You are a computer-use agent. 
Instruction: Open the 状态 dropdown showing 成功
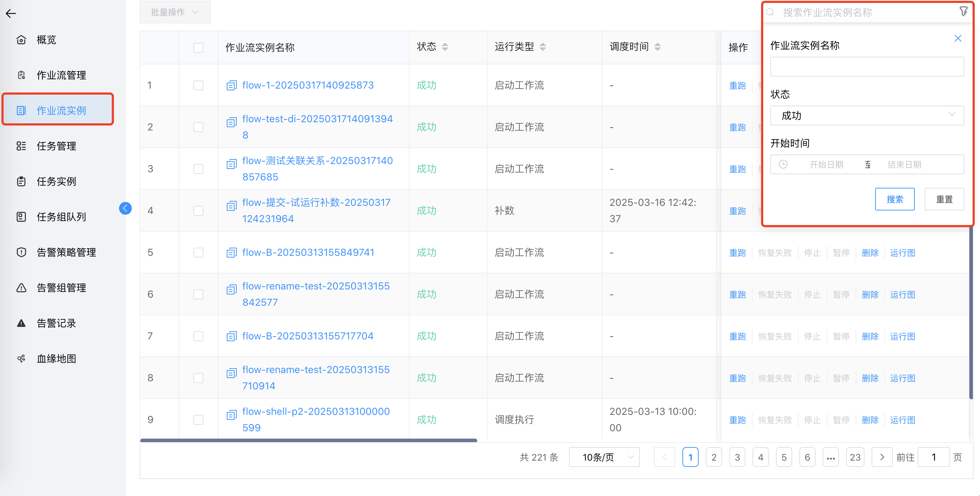pos(867,115)
